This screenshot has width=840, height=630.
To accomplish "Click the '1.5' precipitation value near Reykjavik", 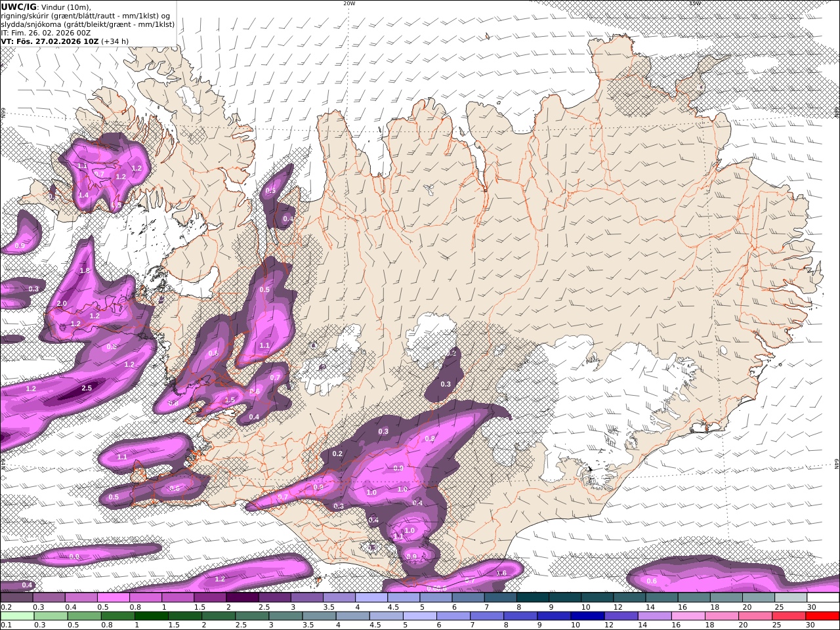I will click(x=230, y=400).
